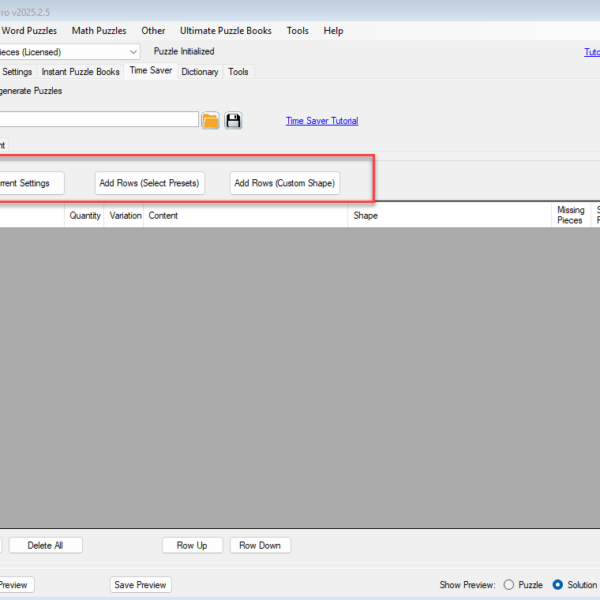Open the Math Puzzles menu

click(99, 31)
